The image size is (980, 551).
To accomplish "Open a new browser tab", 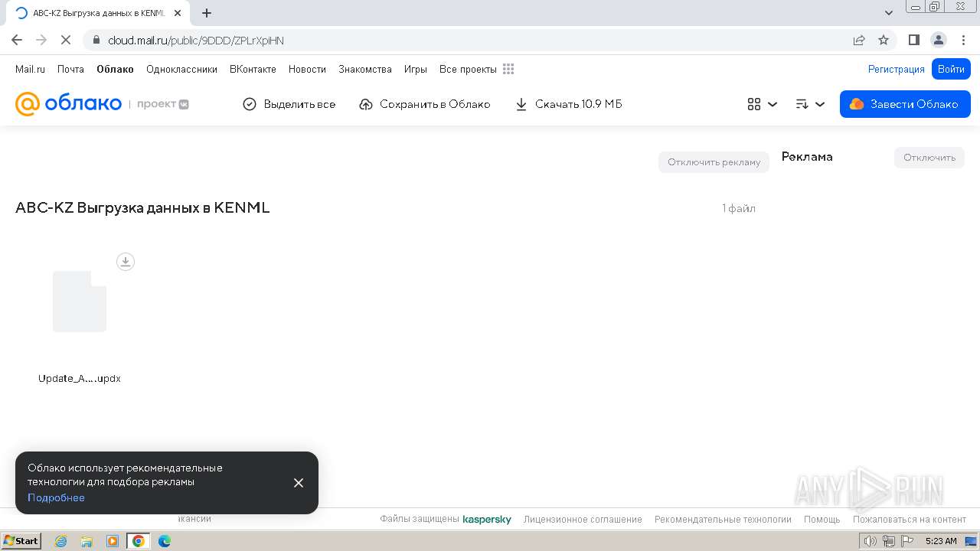I will pyautogui.click(x=207, y=13).
